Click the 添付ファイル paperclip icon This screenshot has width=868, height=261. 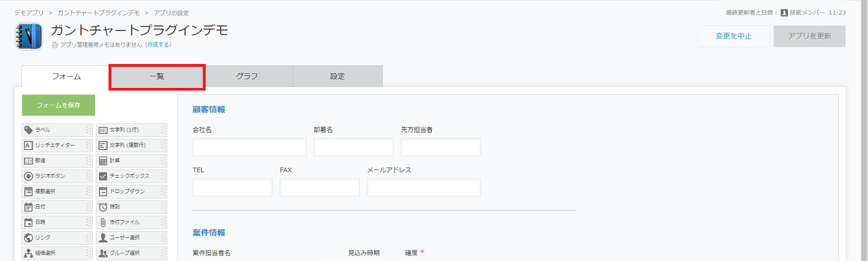103,222
